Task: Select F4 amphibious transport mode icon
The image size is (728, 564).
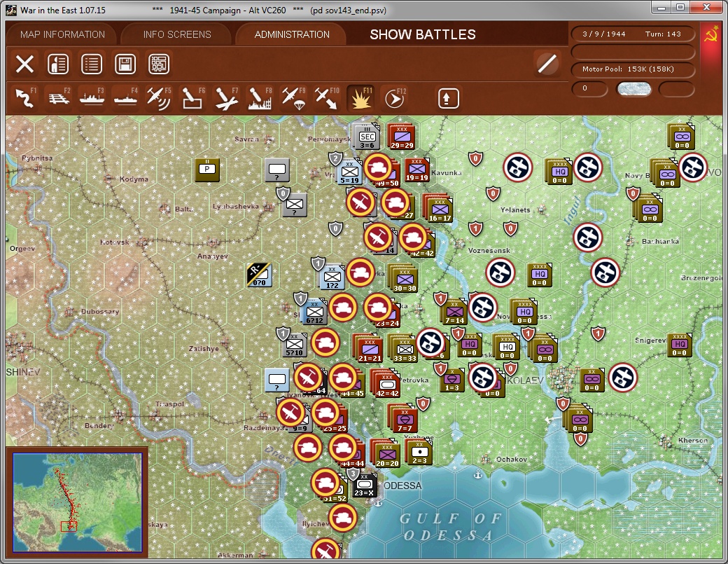Action: point(125,98)
